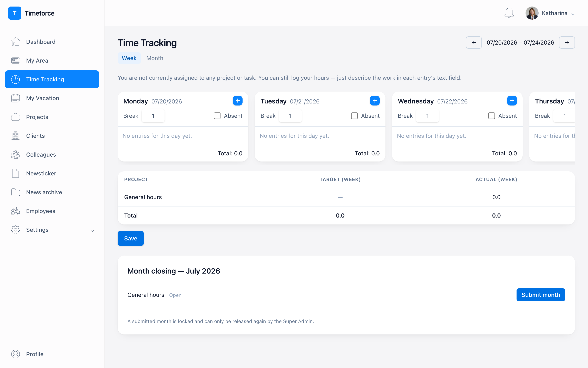Click Monday's Total: 0.0

pos(230,153)
